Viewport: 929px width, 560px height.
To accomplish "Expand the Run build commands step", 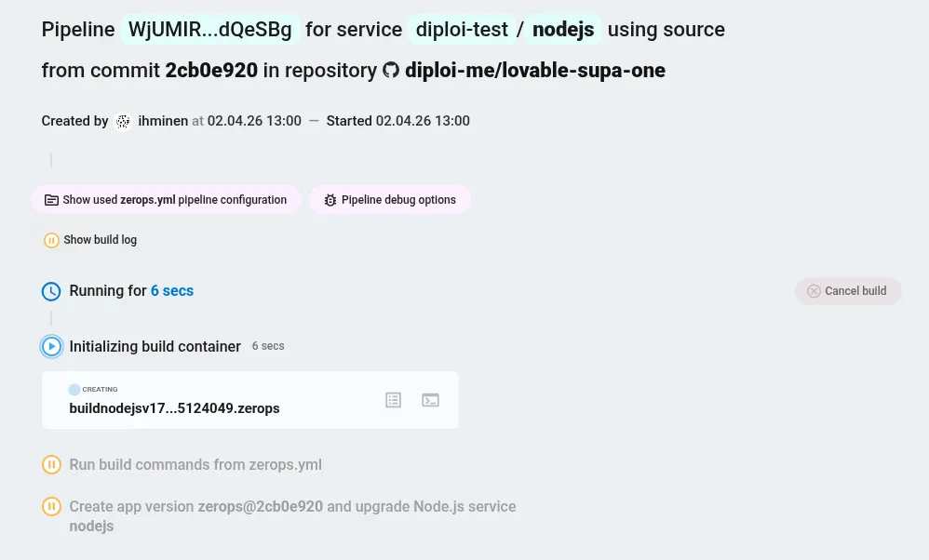I will (195, 464).
